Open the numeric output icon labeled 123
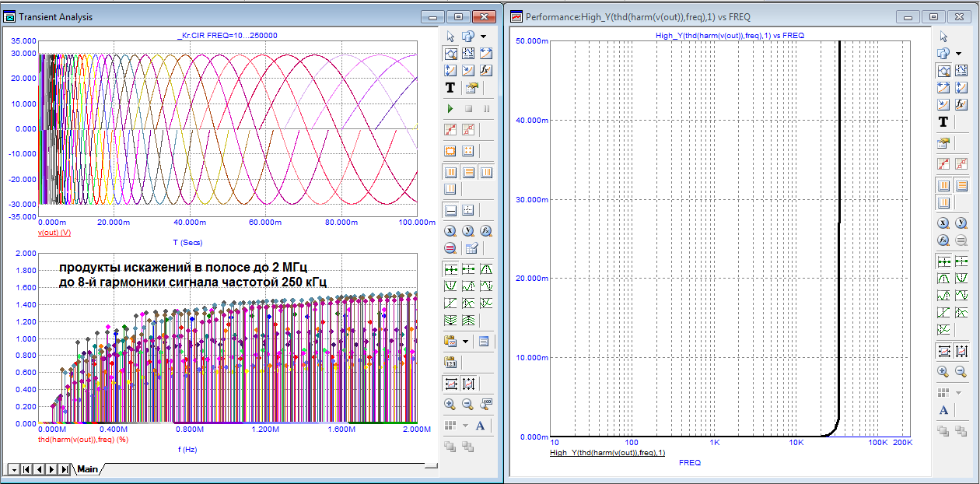 (450, 362)
